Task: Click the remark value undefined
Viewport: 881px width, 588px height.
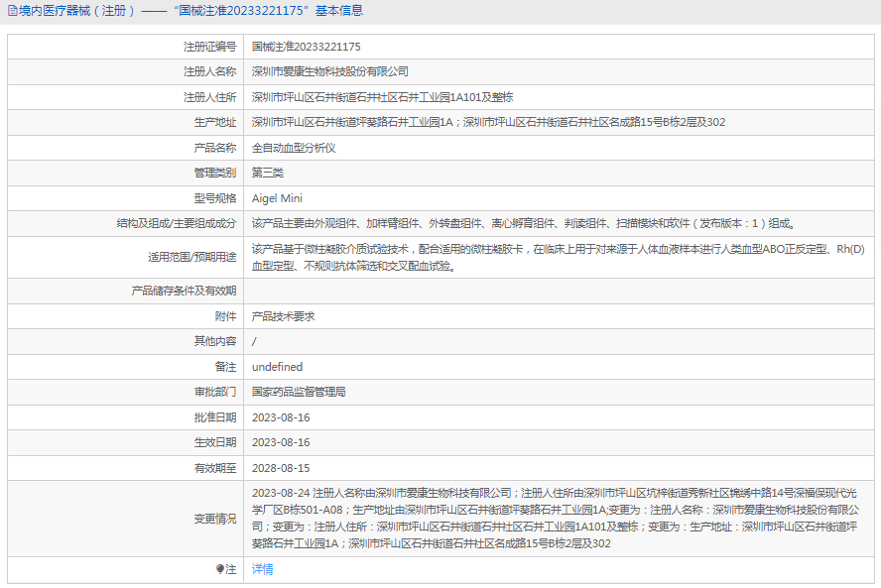Action: tap(277, 367)
